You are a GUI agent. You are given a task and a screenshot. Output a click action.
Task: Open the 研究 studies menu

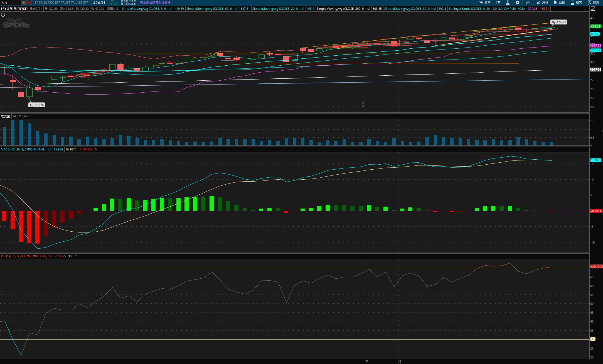point(576,3)
